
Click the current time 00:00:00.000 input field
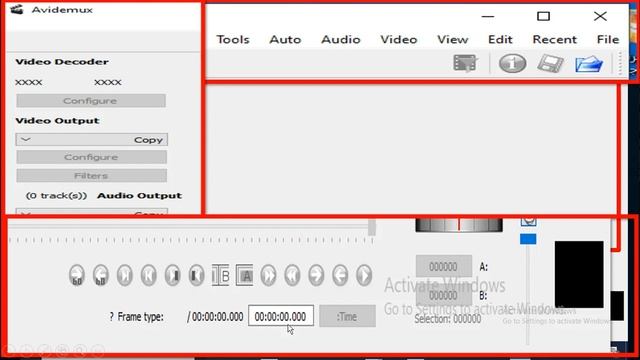tap(281, 316)
